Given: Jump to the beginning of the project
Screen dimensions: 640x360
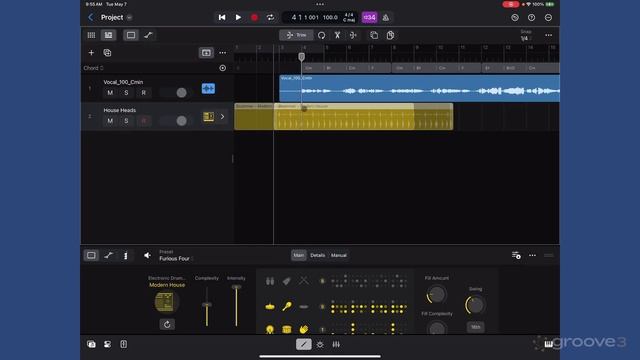Looking at the screenshot, I should click(x=222, y=18).
